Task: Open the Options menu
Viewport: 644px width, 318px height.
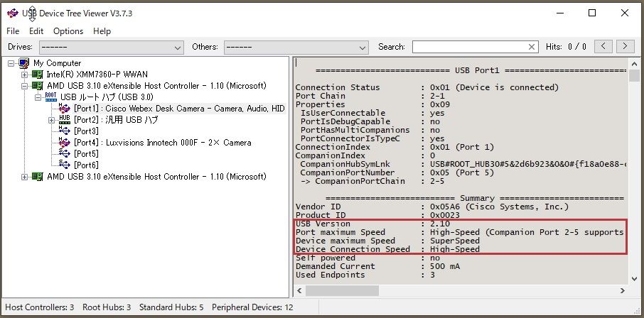Action: (68, 31)
